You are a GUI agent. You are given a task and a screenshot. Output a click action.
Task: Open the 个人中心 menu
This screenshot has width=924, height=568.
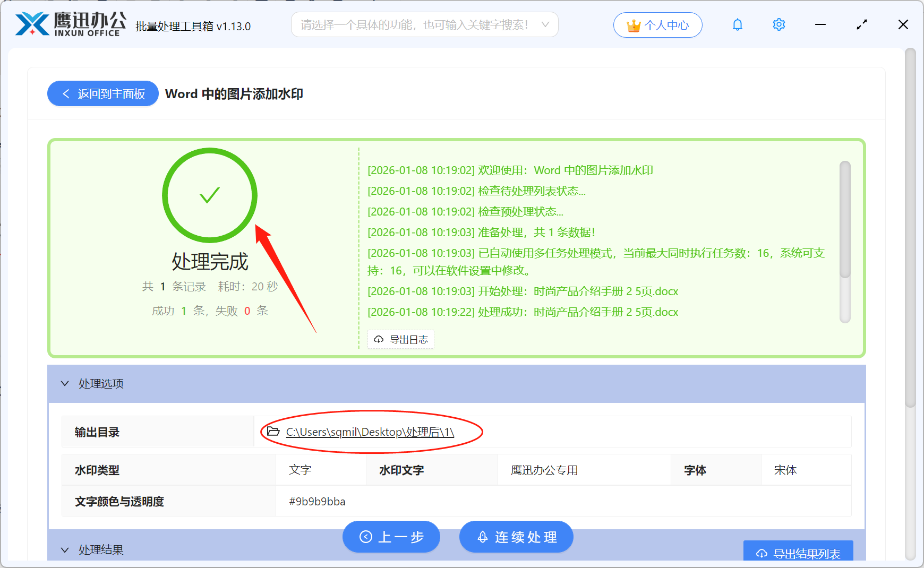[657, 24]
